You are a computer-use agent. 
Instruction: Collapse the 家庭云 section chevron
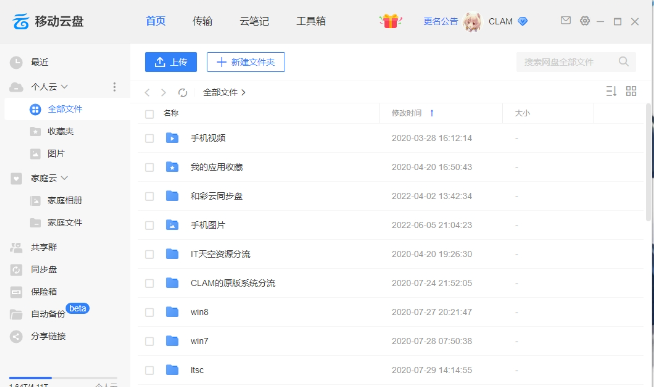[64, 178]
